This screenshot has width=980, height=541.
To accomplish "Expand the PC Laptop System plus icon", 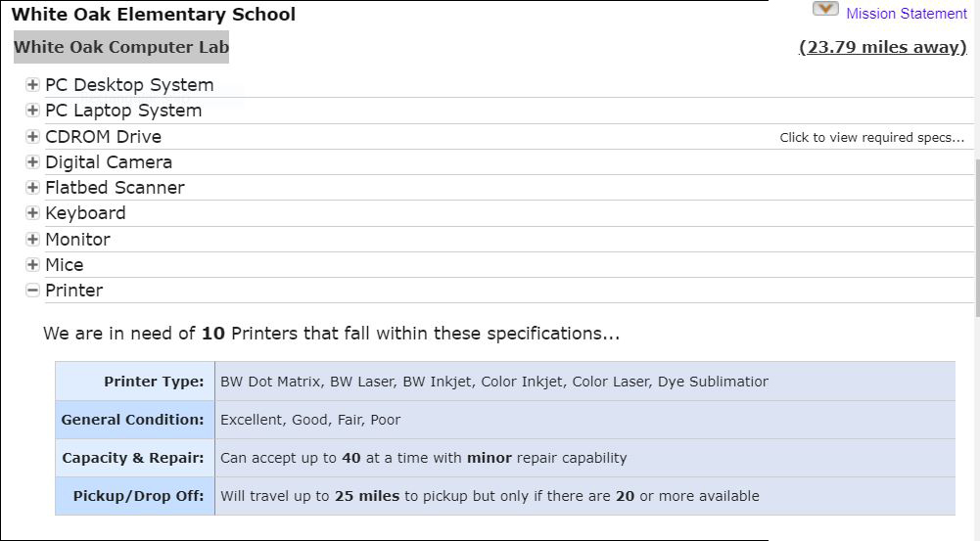I will pyautogui.click(x=32, y=110).
